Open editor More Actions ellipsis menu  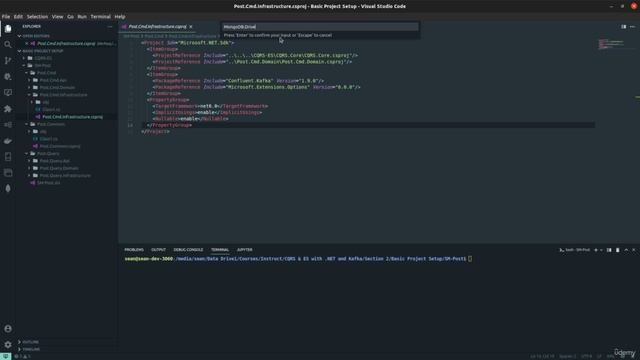coord(633,27)
